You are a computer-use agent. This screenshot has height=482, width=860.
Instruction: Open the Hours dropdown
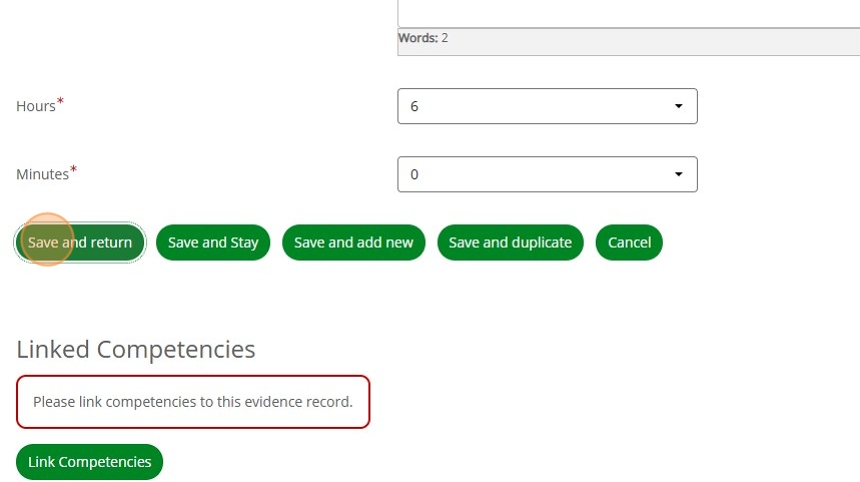pyautogui.click(x=546, y=106)
